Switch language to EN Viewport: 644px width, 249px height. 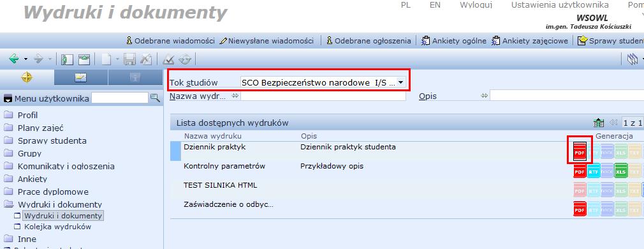[435, 5]
